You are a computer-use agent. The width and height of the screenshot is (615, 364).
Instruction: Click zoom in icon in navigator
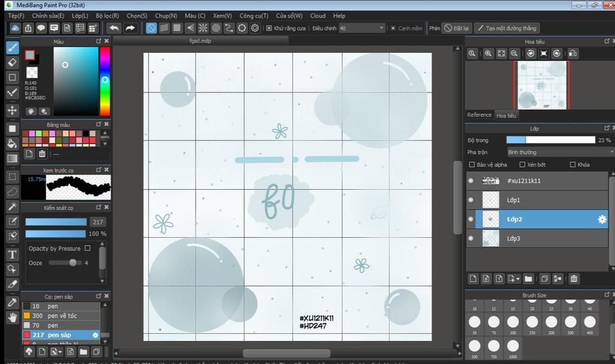[x=488, y=53]
